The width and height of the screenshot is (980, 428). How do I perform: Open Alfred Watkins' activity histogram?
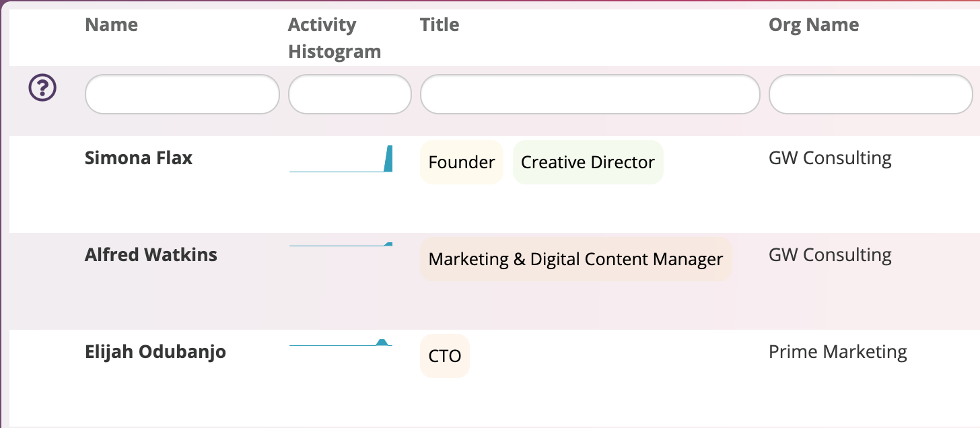(x=341, y=244)
